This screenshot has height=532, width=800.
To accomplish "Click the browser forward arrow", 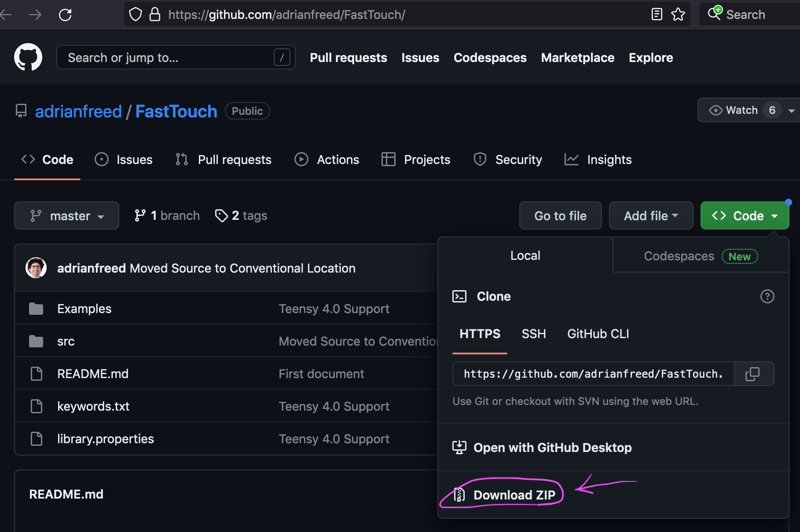I will point(35,15).
